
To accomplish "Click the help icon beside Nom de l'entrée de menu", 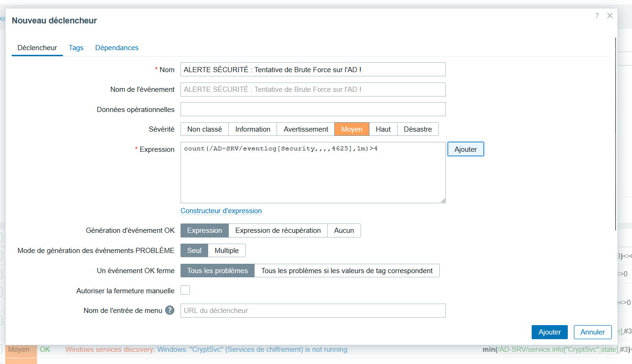I will tap(170, 310).
